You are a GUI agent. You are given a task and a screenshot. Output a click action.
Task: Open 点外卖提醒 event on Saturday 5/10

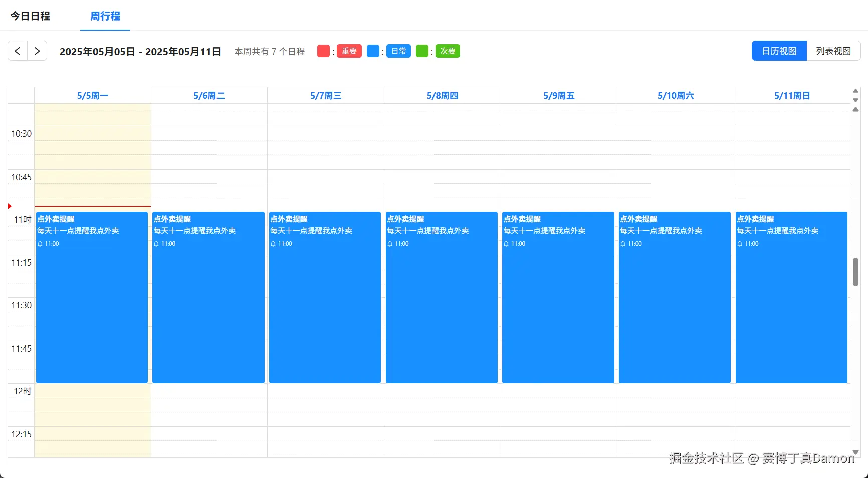click(x=675, y=297)
